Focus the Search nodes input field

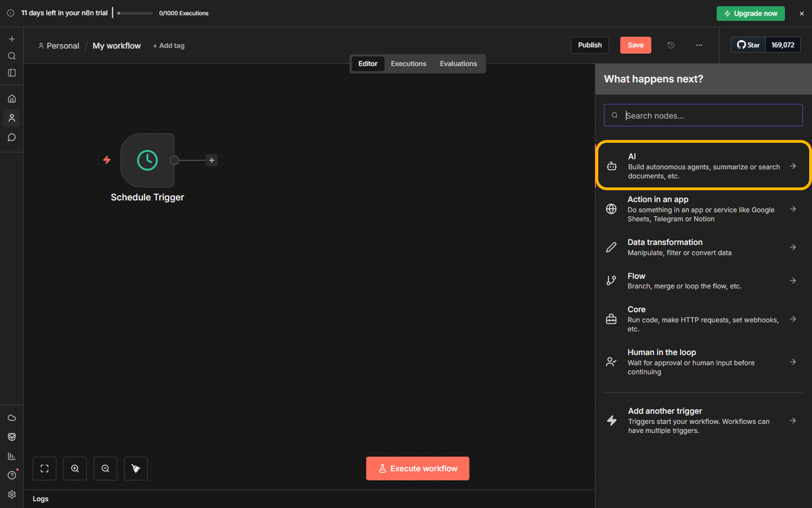point(710,116)
